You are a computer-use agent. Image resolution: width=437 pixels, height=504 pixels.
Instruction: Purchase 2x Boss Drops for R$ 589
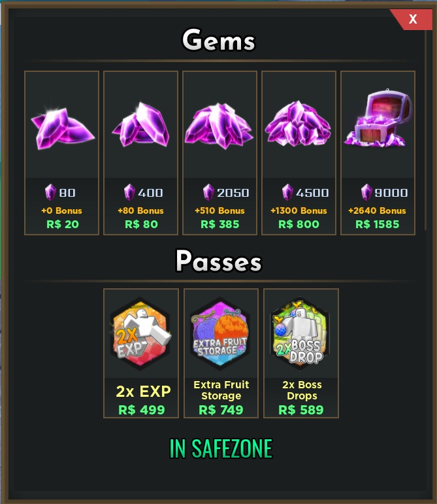301,410
